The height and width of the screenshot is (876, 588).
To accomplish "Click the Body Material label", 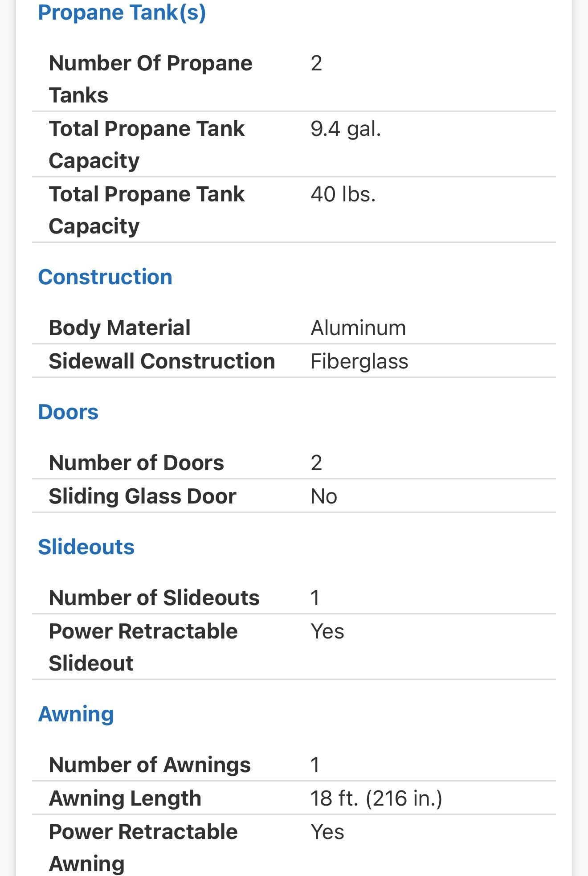I will 119,328.
